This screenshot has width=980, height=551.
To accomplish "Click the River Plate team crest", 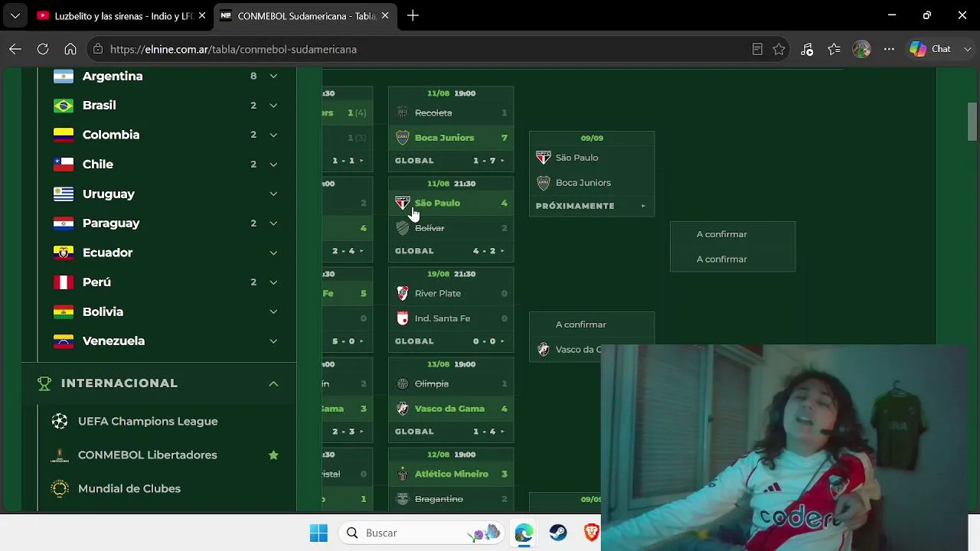I will click(x=403, y=293).
